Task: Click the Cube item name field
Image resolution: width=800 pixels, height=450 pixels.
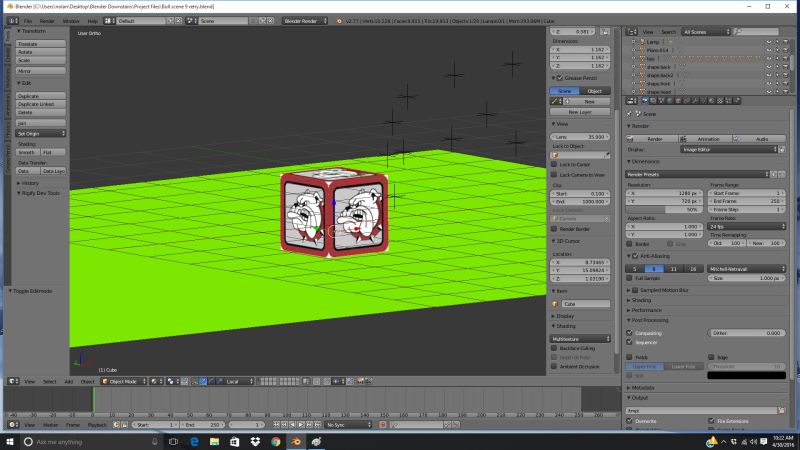Action: 586,304
